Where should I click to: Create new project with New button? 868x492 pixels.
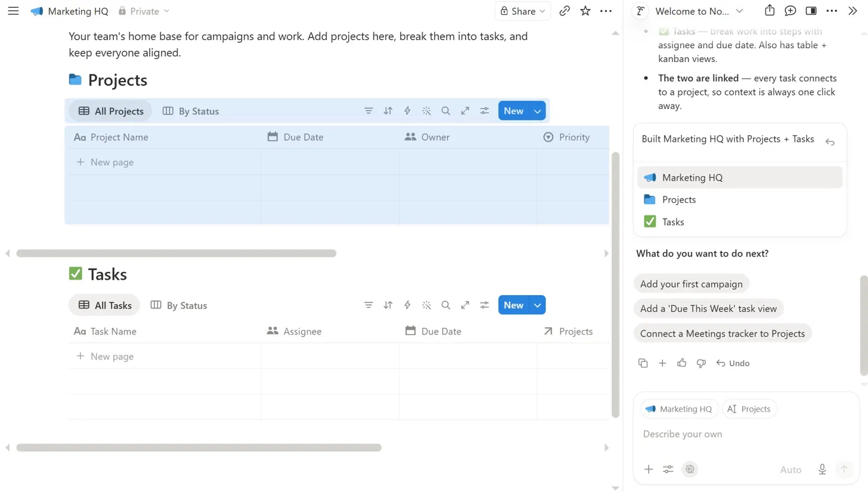point(513,111)
